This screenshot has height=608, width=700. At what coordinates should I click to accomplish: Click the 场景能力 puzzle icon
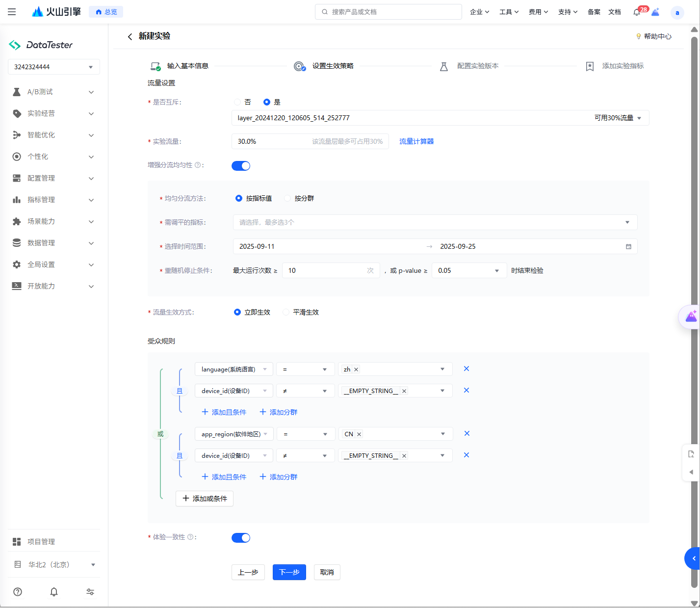(17, 221)
